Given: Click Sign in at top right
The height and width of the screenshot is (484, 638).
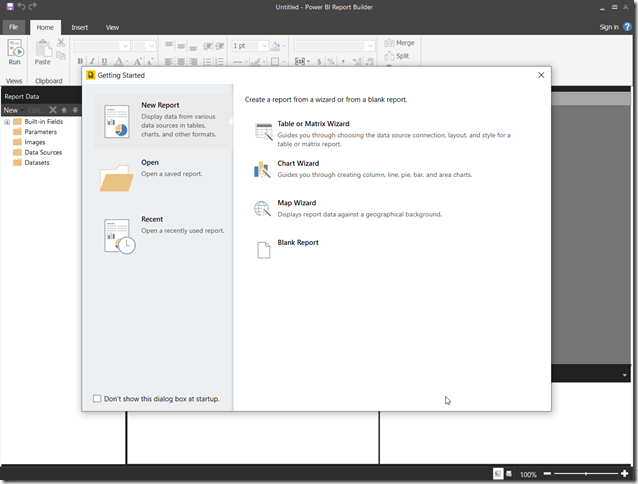Looking at the screenshot, I should (609, 27).
